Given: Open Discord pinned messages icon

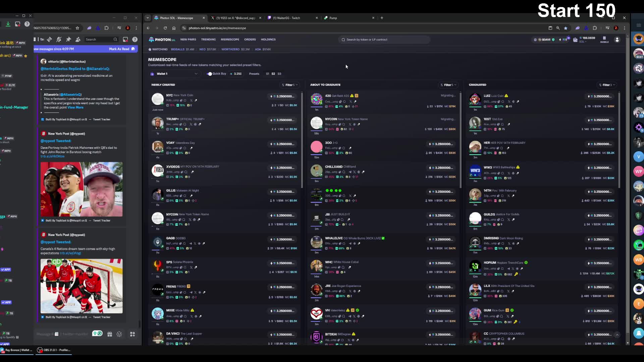Looking at the screenshot, I should [68, 40].
